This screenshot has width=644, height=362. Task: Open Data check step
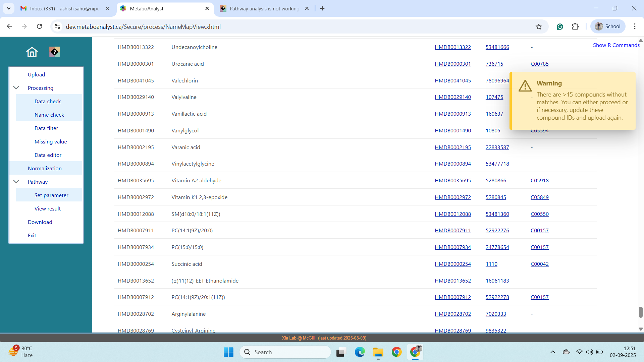pos(48,101)
